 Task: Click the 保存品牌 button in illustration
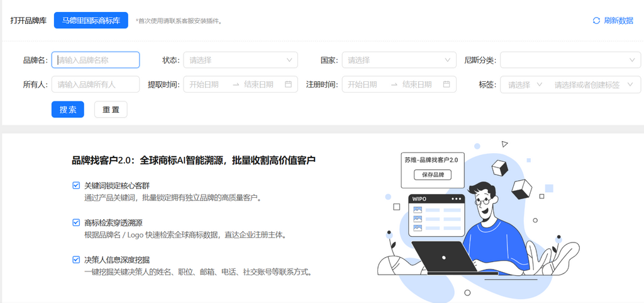[x=433, y=174]
